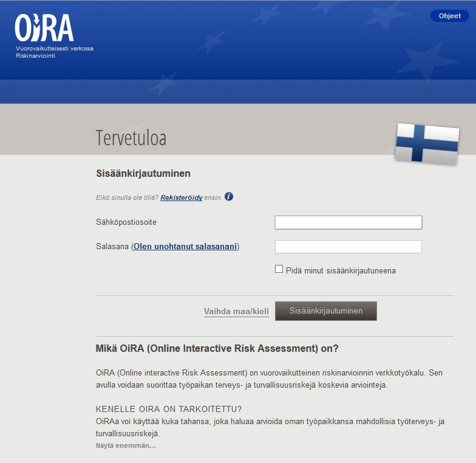Click the Olen unohtanut salasanani link
Image resolution: width=476 pixels, height=463 pixels.
pos(185,247)
